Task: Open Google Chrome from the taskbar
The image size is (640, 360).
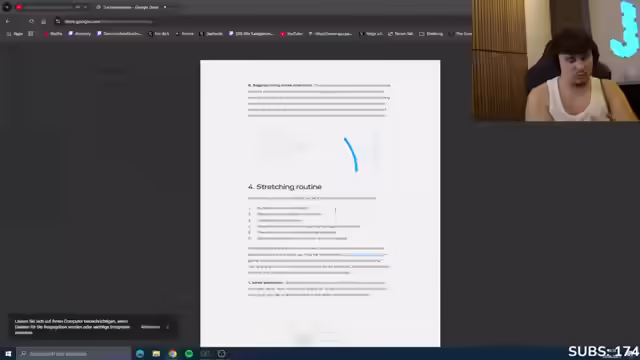Action: coord(173,353)
